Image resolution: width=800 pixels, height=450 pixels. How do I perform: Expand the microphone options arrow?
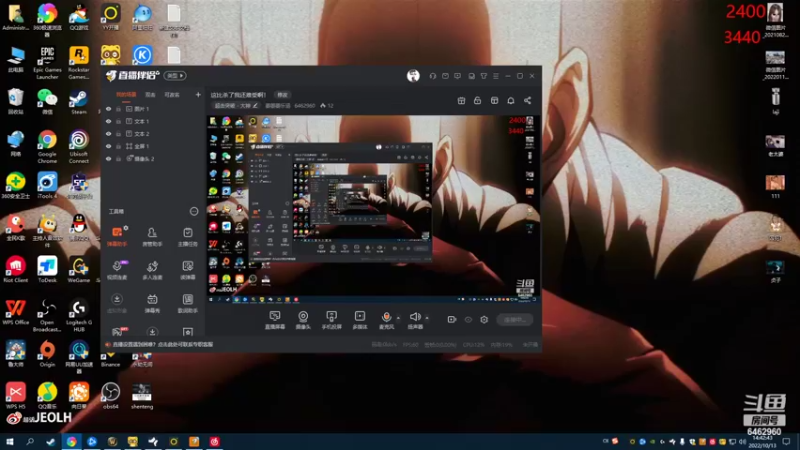[398, 317]
